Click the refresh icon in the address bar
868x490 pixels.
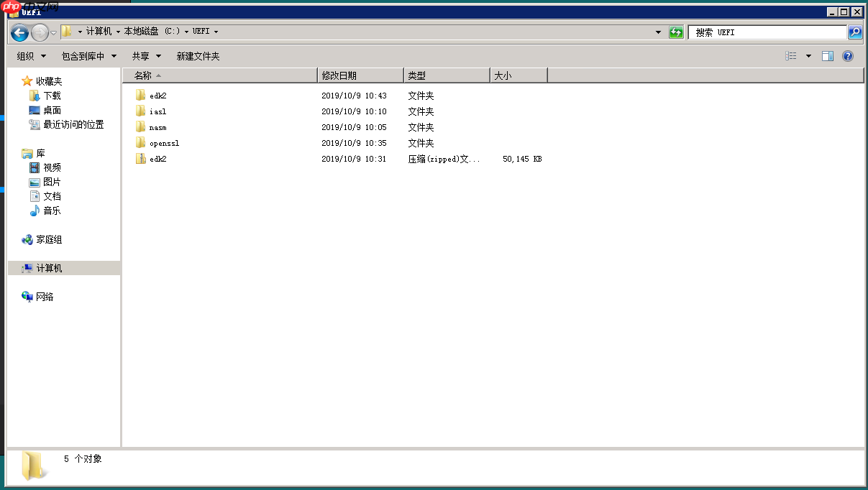point(675,32)
